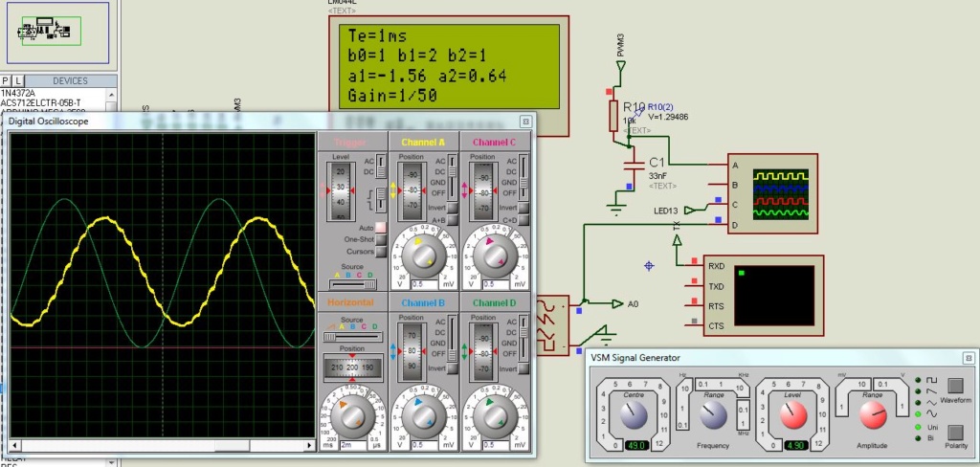
Task: Select ACS712ELCTR-05B-T in the devices list
Action: tap(40, 102)
